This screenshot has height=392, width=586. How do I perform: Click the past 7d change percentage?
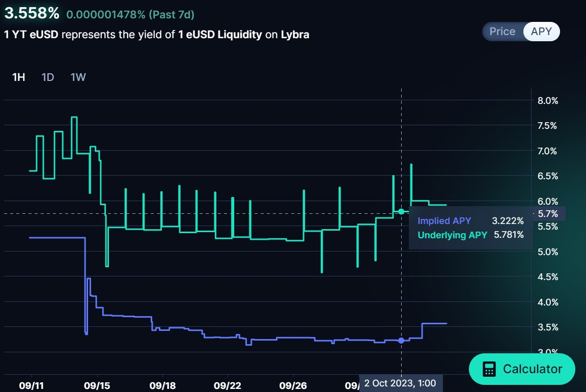click(130, 15)
